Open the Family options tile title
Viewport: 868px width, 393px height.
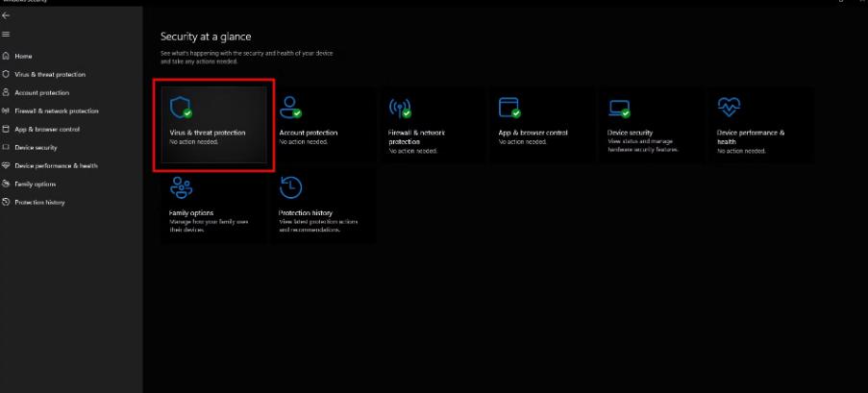[x=191, y=213]
